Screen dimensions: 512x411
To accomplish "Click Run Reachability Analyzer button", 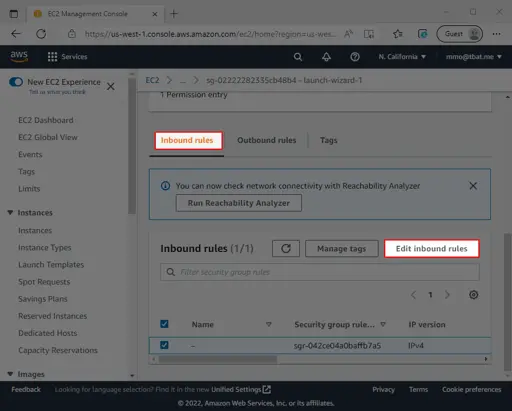I will (239, 203).
